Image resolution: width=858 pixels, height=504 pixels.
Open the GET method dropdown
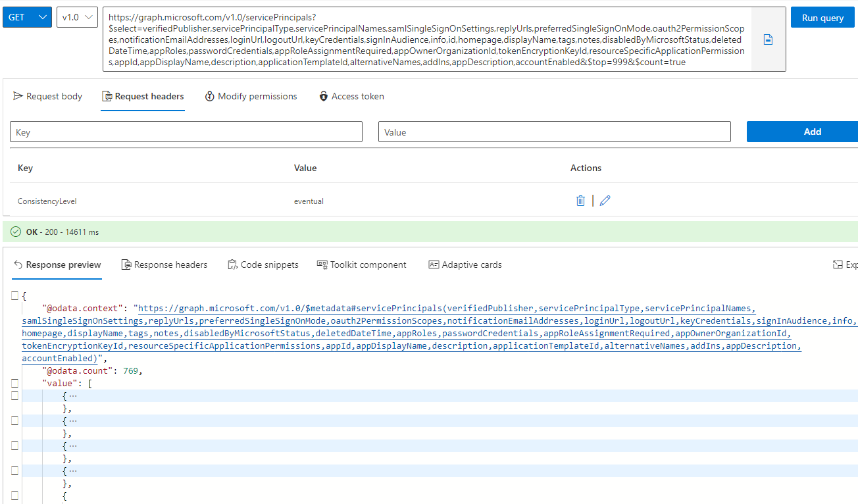pos(27,18)
